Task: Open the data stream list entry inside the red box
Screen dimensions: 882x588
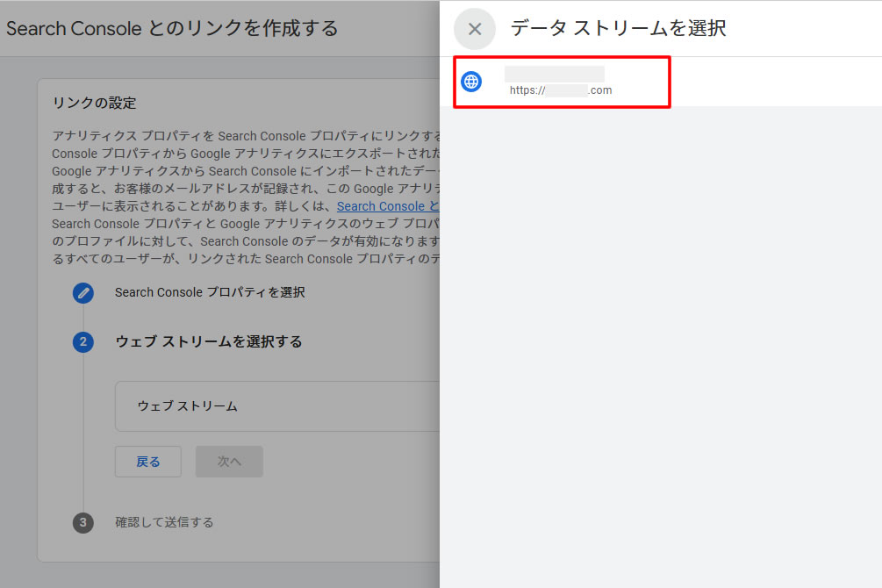Action: point(562,82)
